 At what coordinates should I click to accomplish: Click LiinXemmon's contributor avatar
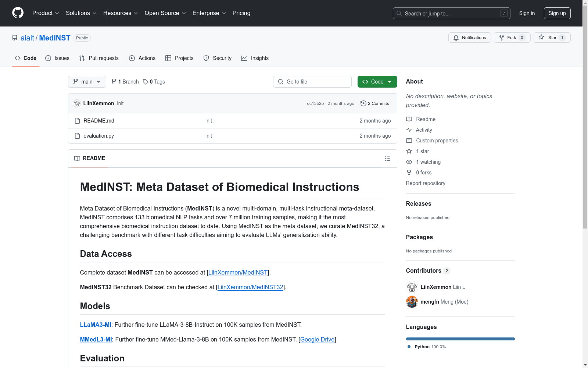[x=412, y=287]
